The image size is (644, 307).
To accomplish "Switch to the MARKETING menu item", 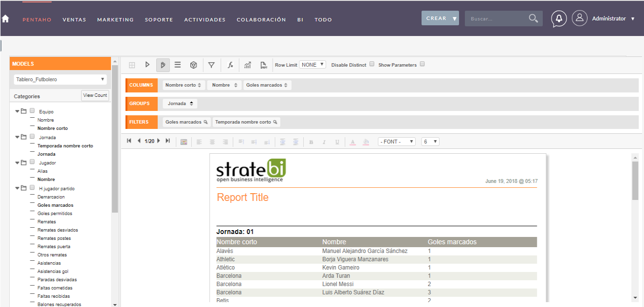I will pyautogui.click(x=115, y=19).
